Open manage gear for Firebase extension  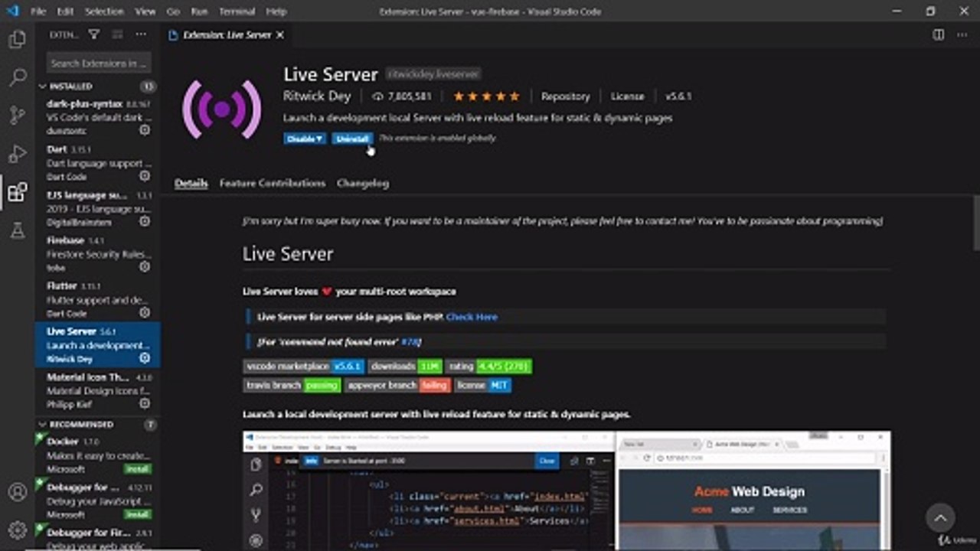(145, 267)
